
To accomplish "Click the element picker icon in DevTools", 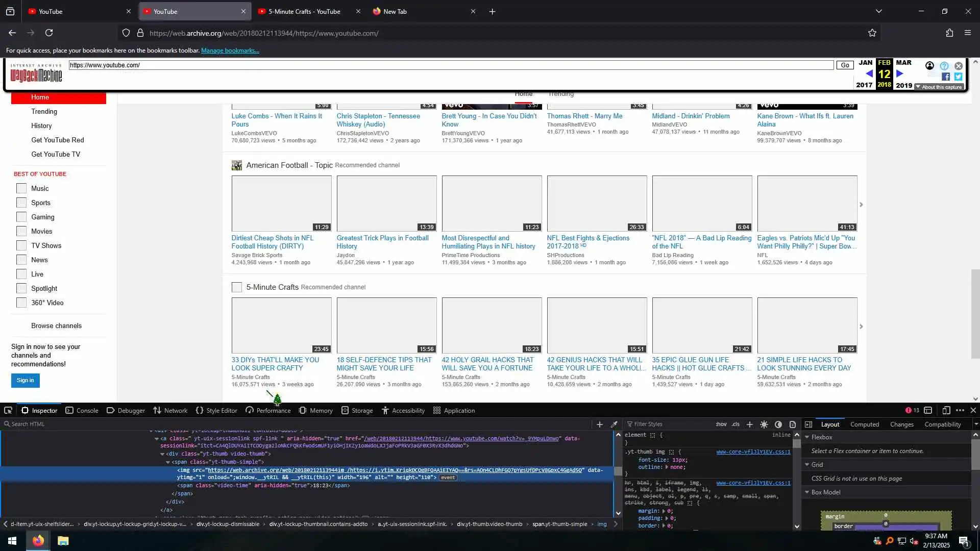I will (x=8, y=410).
